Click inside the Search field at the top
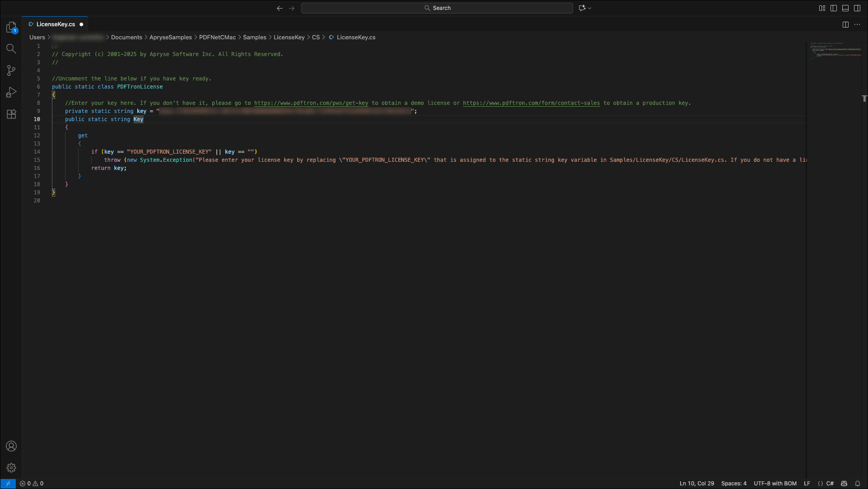 436,8
